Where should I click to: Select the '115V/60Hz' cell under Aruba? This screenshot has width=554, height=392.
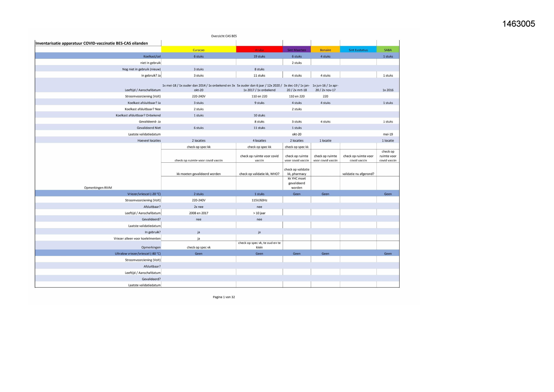[x=259, y=200]
